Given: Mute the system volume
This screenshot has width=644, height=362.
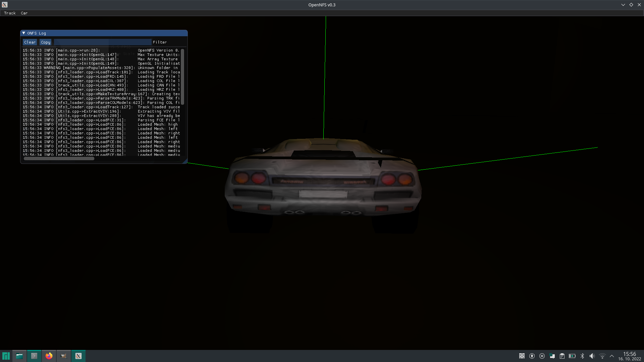Looking at the screenshot, I should tap(592, 356).
